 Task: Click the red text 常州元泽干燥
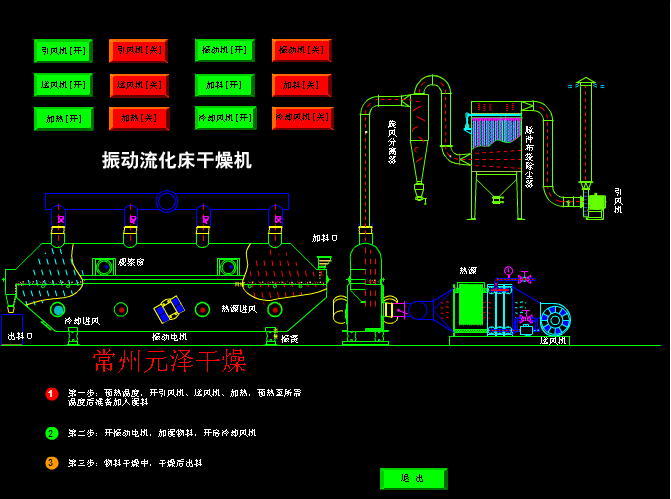coord(170,360)
